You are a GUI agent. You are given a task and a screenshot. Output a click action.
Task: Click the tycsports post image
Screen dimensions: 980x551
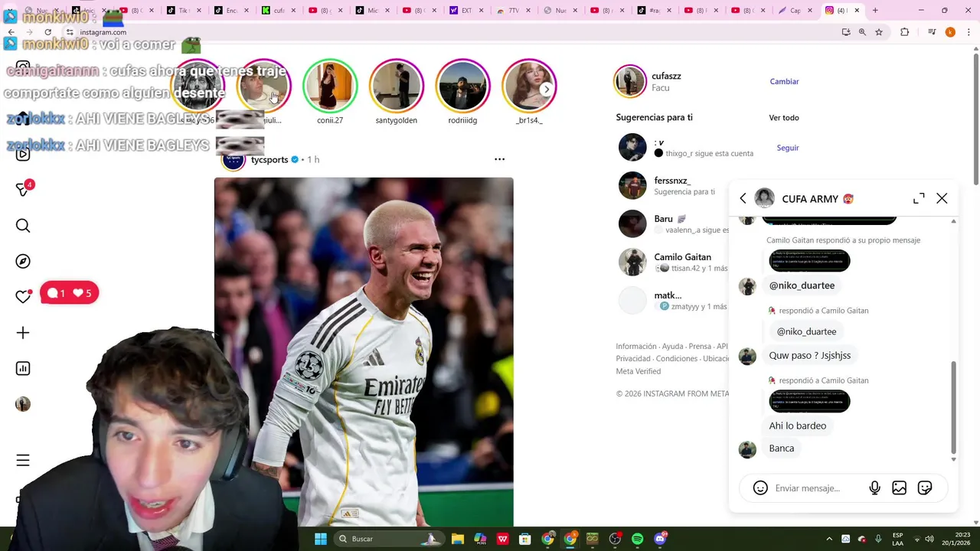364,352
